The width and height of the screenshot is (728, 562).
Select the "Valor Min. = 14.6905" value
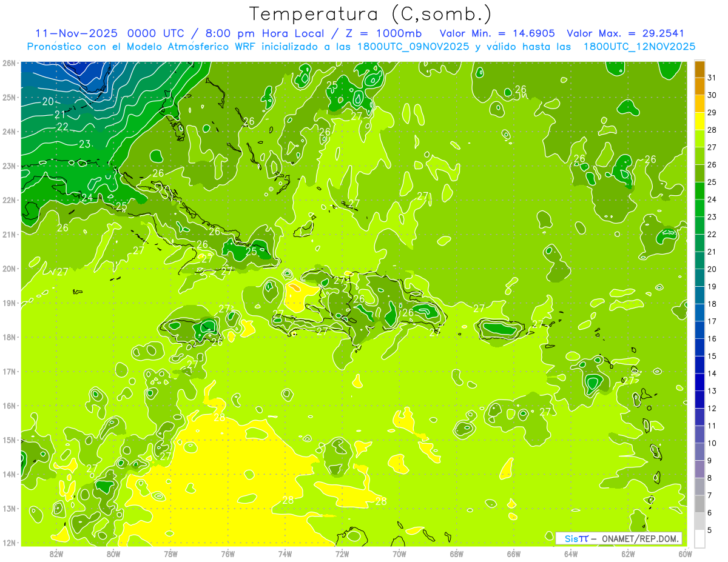(497, 33)
